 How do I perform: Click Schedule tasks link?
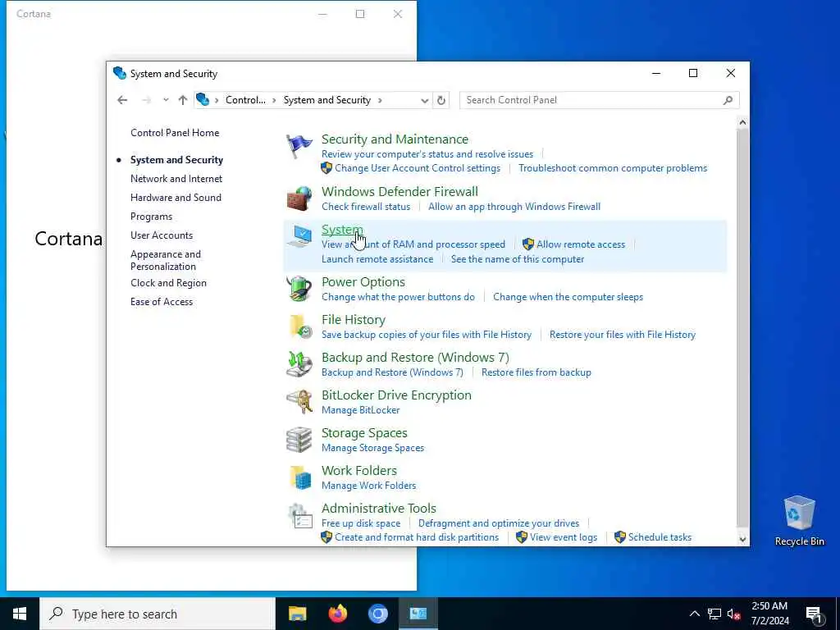pyautogui.click(x=660, y=537)
